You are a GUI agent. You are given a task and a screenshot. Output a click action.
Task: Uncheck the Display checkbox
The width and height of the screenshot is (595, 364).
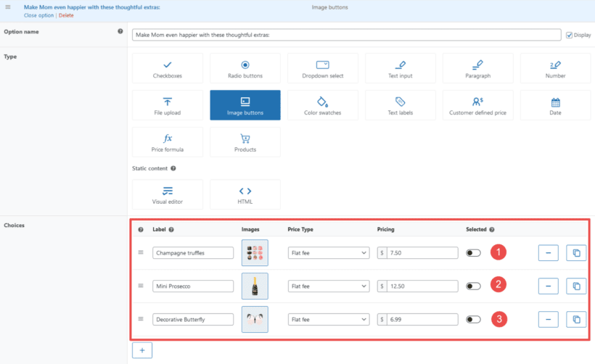point(569,35)
